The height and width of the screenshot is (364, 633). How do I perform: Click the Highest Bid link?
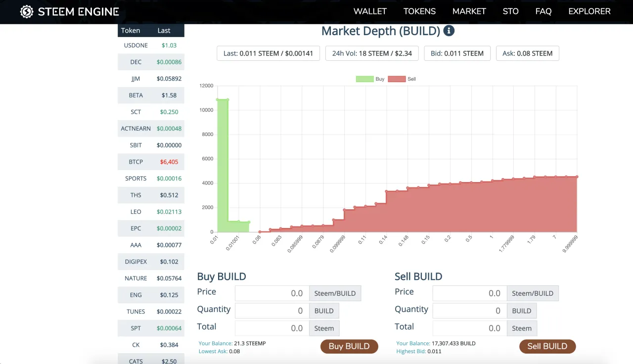coord(411,351)
